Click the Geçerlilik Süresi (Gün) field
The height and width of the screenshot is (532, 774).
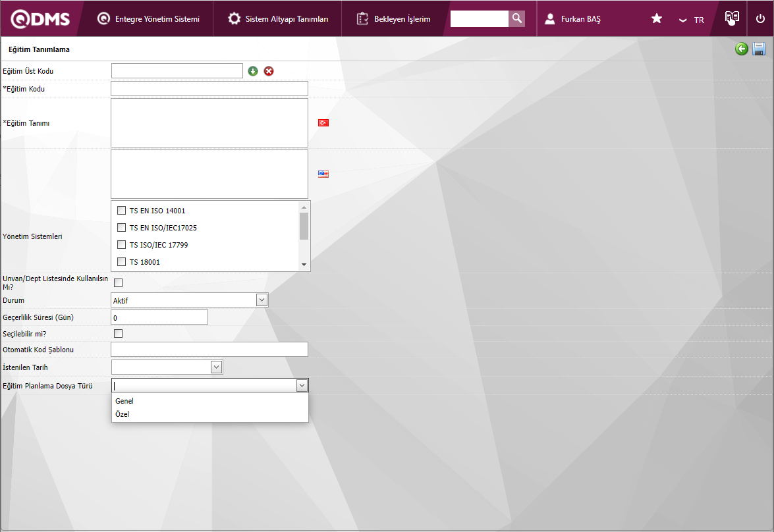point(159,317)
